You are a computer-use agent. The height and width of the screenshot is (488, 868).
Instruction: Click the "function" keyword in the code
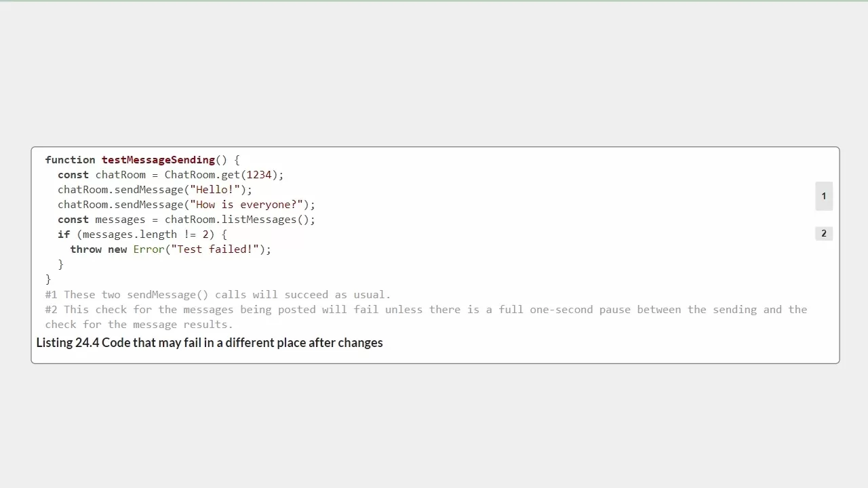[x=70, y=160]
